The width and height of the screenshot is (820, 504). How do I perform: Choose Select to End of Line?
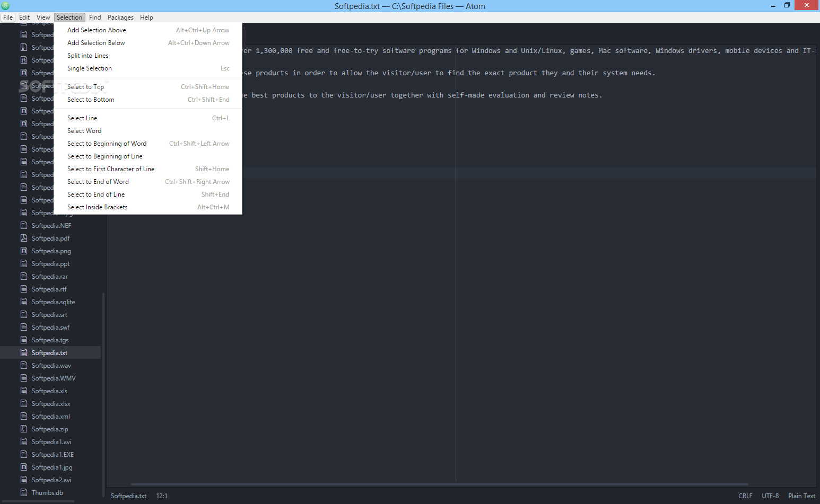(149, 194)
